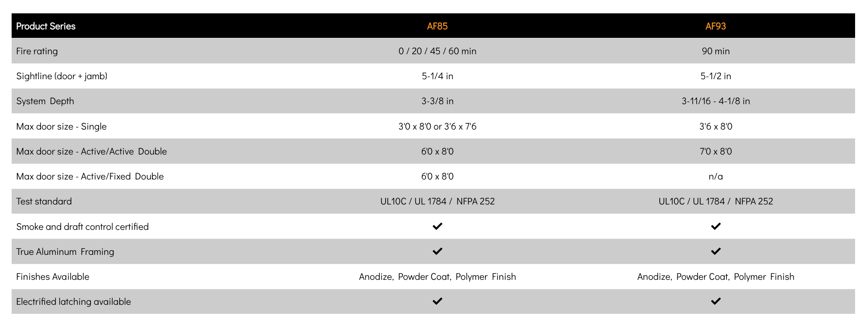
Task: Click the AF93 90 min fire rating
Action: (x=716, y=51)
